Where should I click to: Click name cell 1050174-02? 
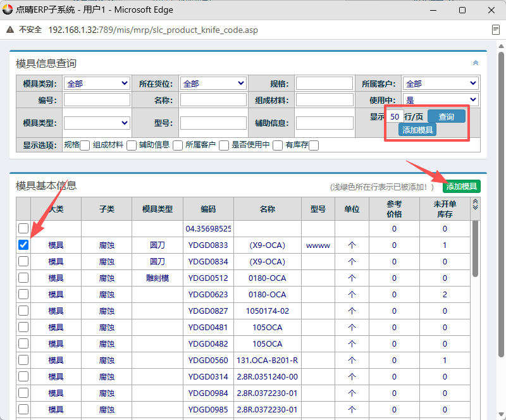pos(267,311)
